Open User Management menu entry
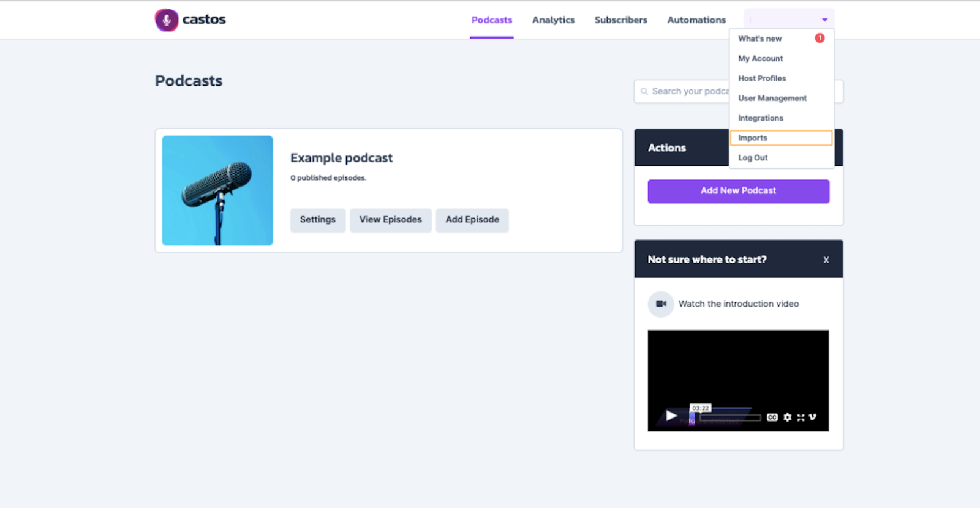The width and height of the screenshot is (980, 508). (772, 98)
